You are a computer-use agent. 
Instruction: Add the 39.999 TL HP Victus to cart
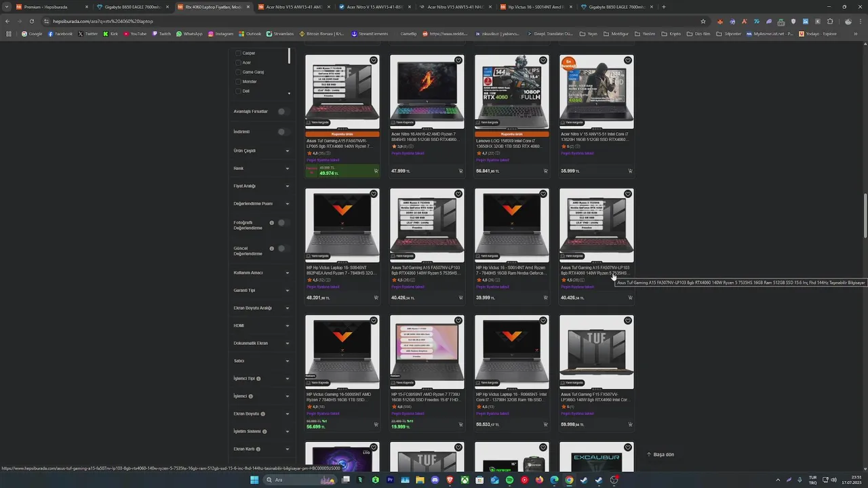(545, 298)
